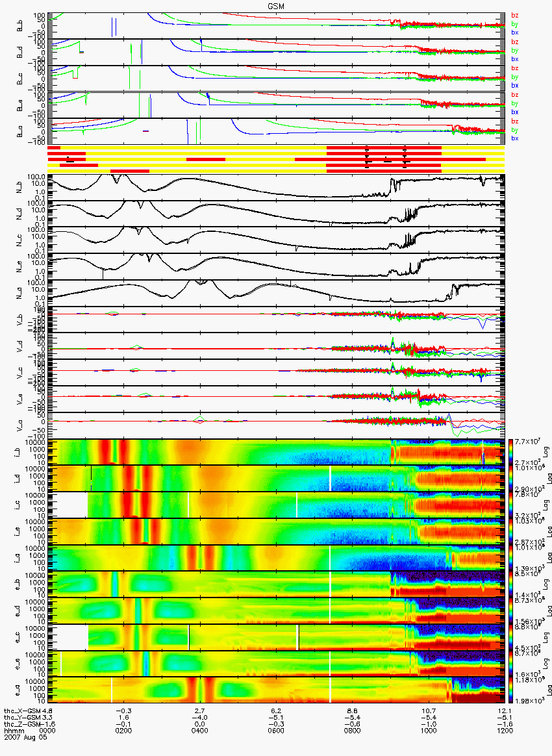Click the 0600 time tick label

(276, 731)
